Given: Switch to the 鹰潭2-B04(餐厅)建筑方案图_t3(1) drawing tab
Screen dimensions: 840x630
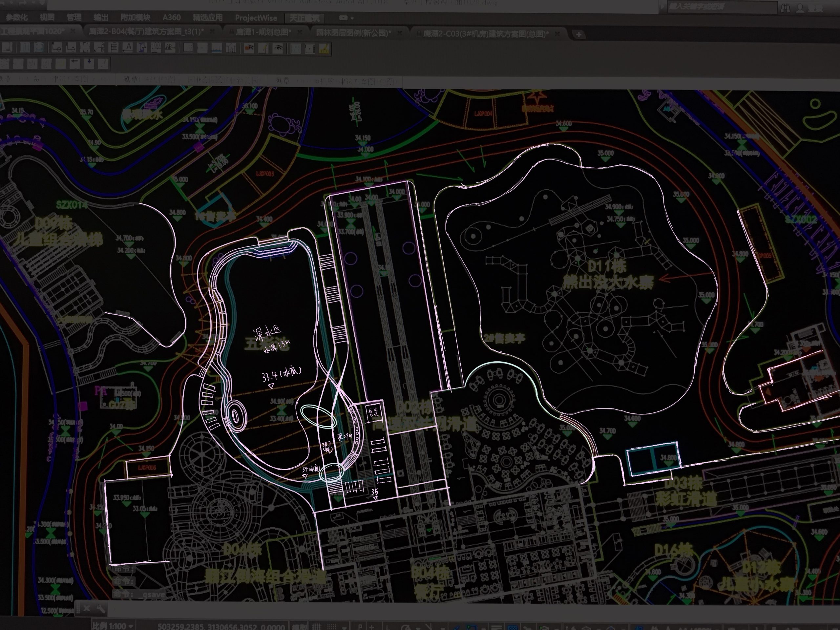Looking at the screenshot, I should (146, 31).
